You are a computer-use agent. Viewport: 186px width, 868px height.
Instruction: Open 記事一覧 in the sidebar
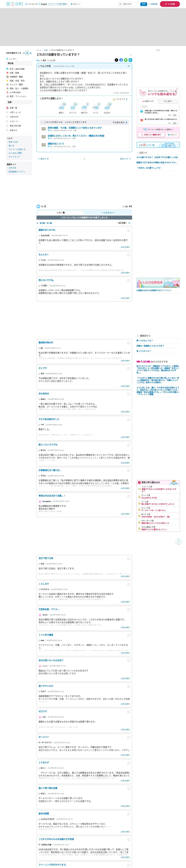click(x=12, y=108)
